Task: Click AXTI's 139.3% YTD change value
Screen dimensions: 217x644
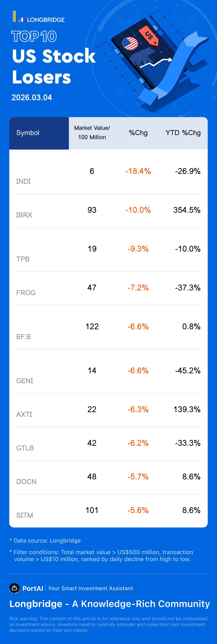Action: [187, 409]
